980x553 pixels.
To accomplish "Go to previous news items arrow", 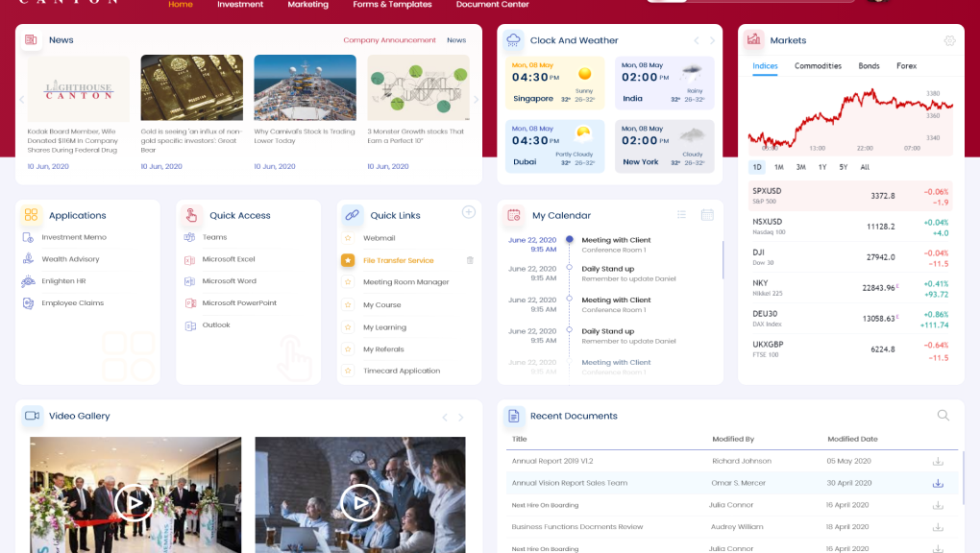I will tap(22, 99).
